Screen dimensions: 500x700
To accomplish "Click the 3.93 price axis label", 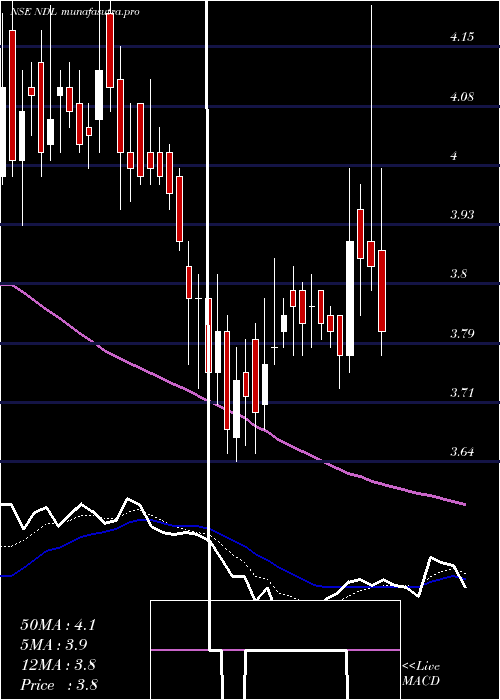I will coord(462,215).
